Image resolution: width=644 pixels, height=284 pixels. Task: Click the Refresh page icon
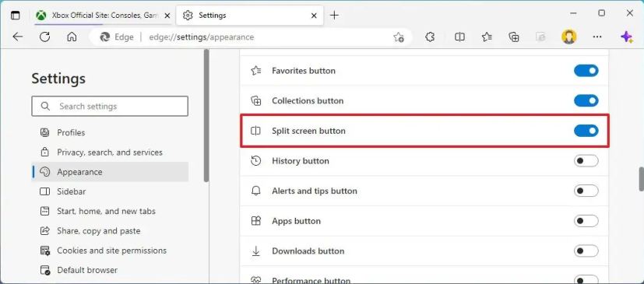(44, 37)
